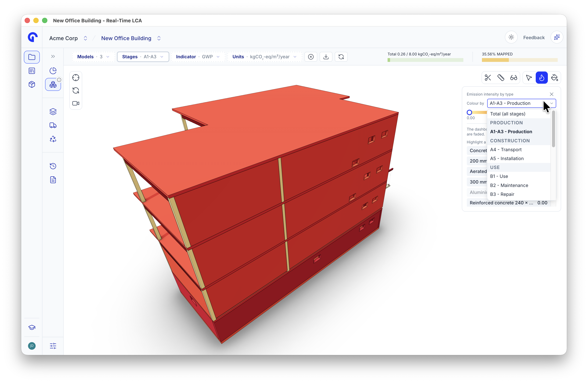Click the clear filters circle-x button
This screenshot has width=588, height=383.
[311, 57]
